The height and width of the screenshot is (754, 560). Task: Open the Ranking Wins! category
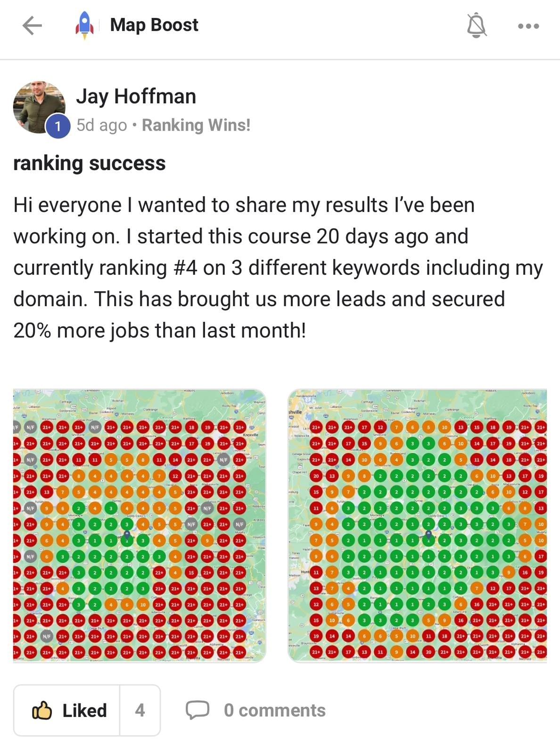[x=196, y=125]
